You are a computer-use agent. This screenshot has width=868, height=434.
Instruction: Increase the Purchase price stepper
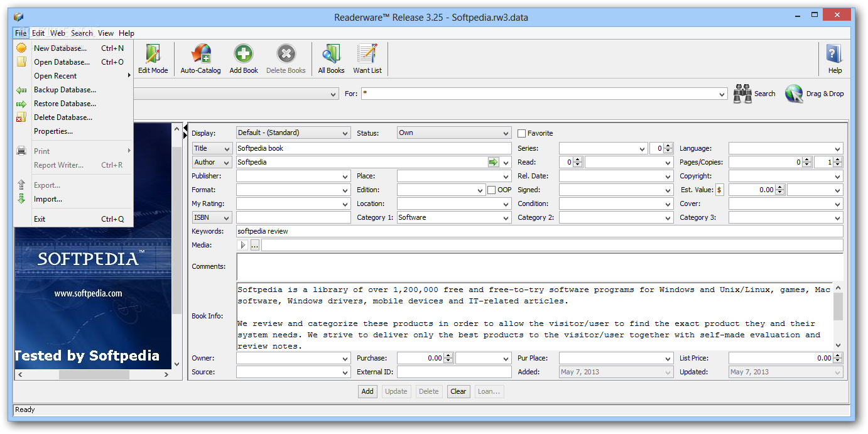coord(448,355)
